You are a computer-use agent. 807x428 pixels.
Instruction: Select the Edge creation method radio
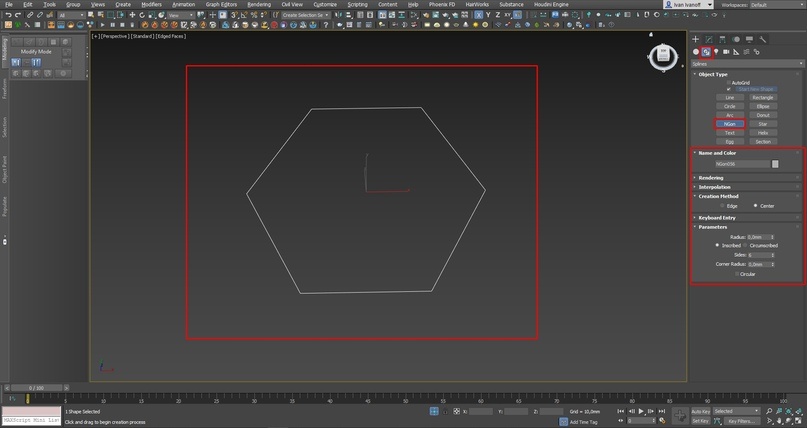(x=723, y=206)
